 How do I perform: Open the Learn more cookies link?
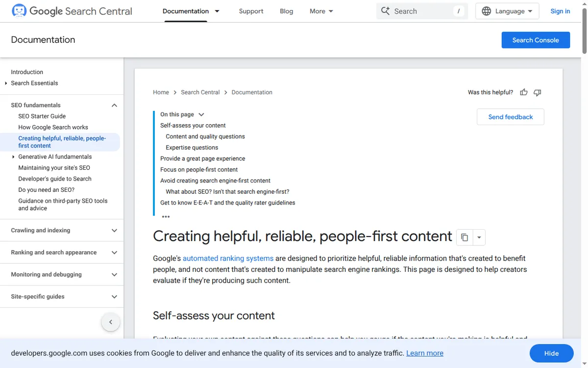(x=425, y=353)
